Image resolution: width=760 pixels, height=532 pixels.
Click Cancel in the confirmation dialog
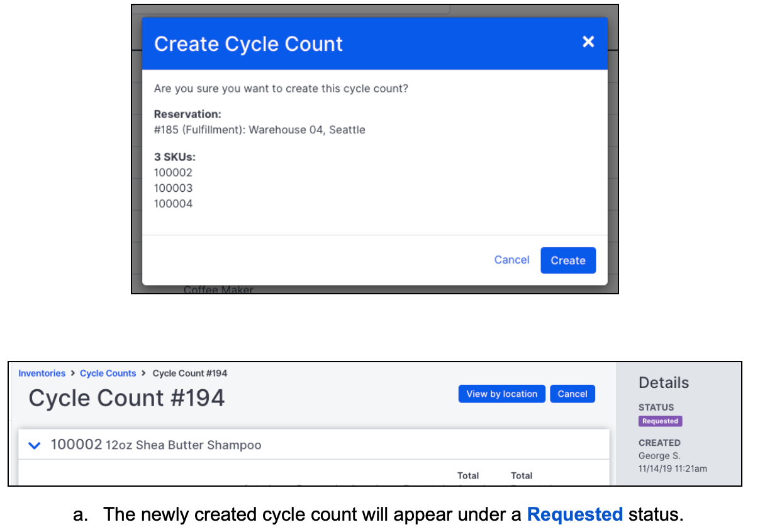click(x=511, y=260)
